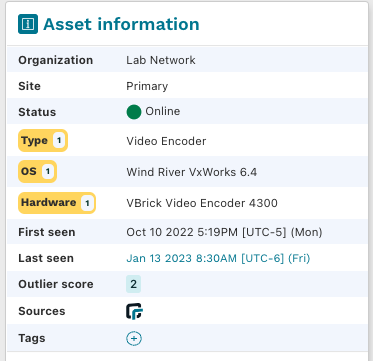Click the First seen date value
The image size is (373, 361).
[x=224, y=232]
